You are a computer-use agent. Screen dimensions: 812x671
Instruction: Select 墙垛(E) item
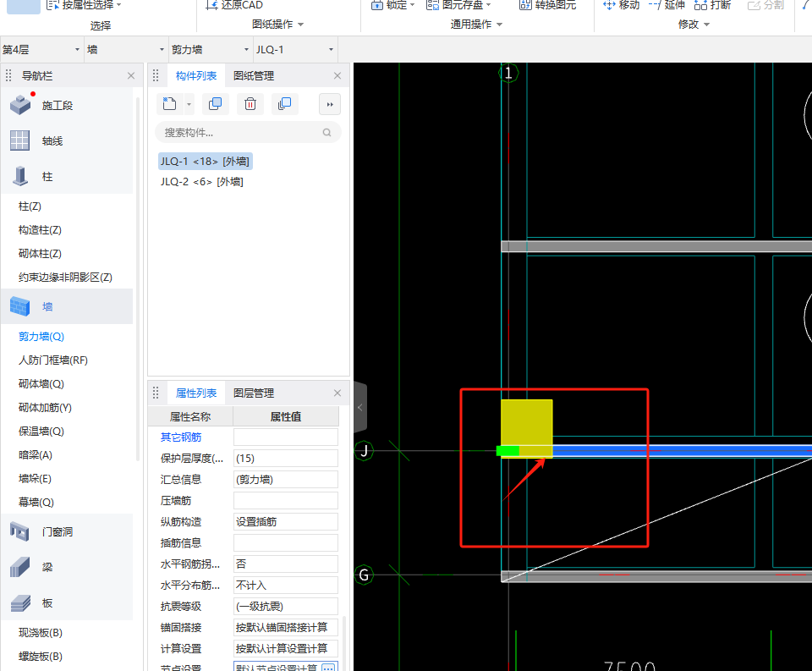[x=35, y=479]
